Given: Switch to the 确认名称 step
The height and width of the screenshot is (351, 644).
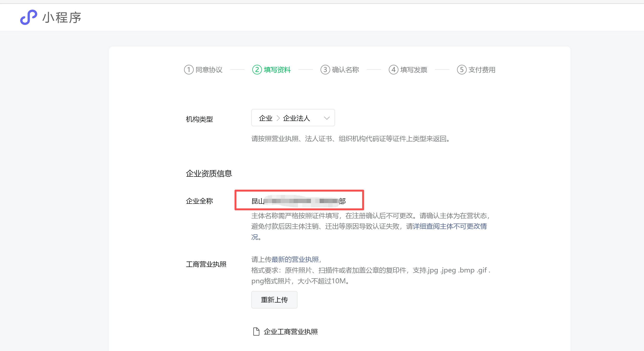Looking at the screenshot, I should click(x=346, y=70).
